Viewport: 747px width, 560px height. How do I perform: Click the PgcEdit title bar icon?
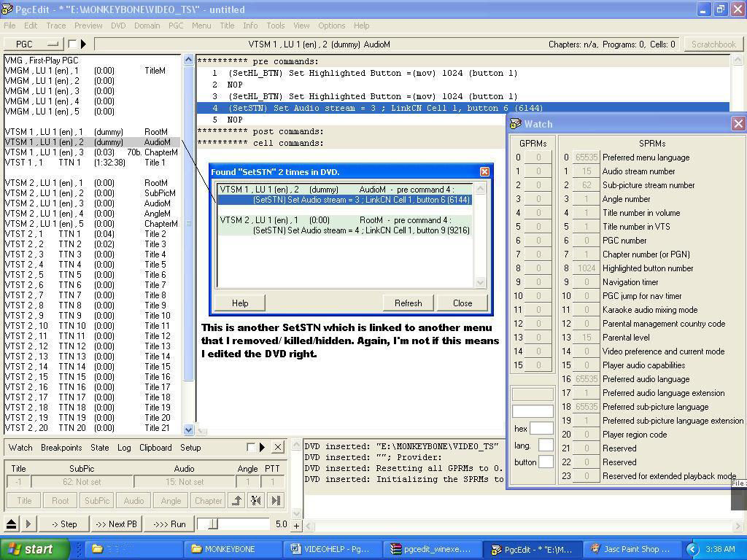pyautogui.click(x=7, y=9)
